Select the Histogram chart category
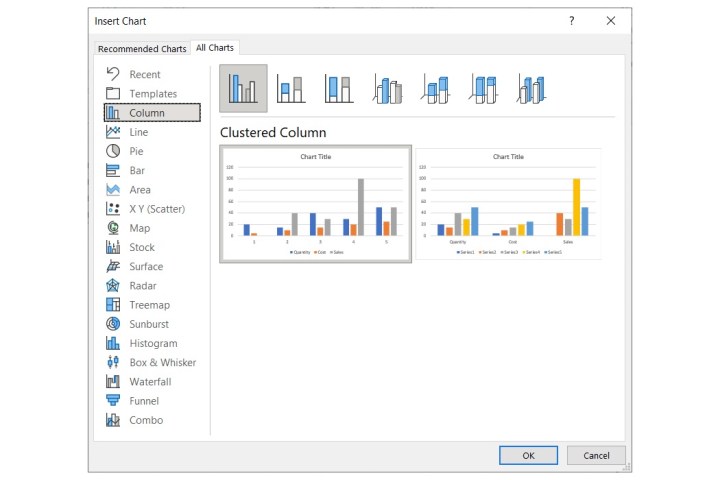This screenshot has height=480, width=720. [152, 343]
